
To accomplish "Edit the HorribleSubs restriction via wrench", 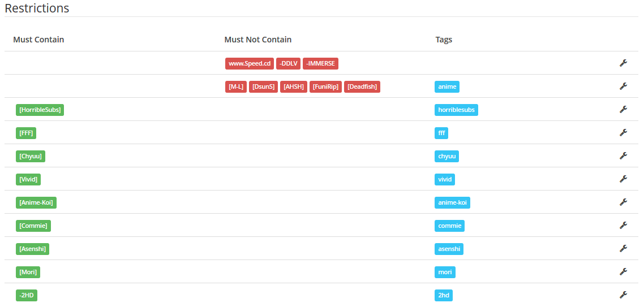I will click(x=623, y=109).
